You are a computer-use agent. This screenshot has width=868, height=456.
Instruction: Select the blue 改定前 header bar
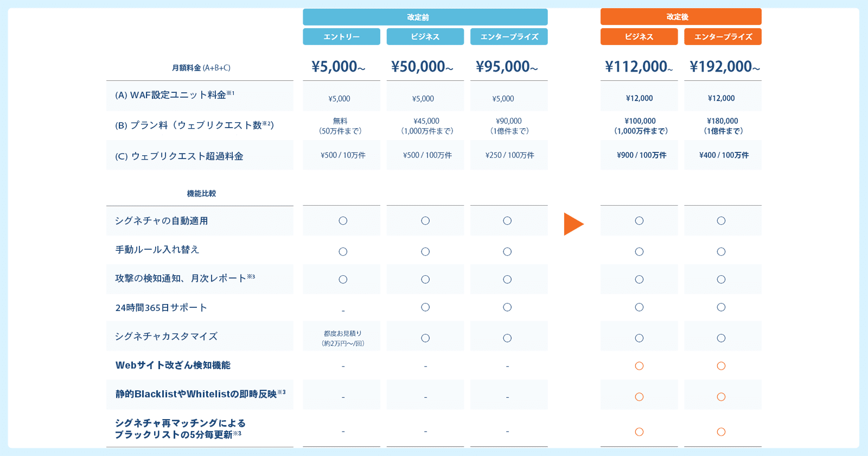click(x=425, y=17)
